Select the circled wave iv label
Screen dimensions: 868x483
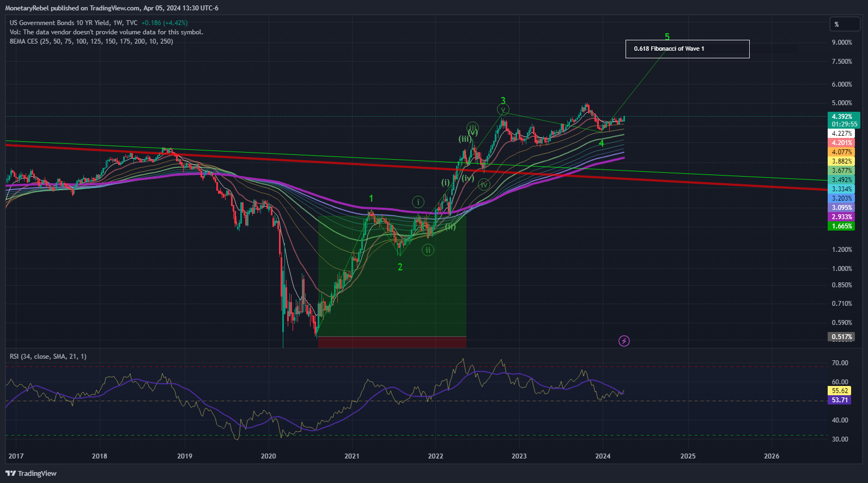point(484,185)
